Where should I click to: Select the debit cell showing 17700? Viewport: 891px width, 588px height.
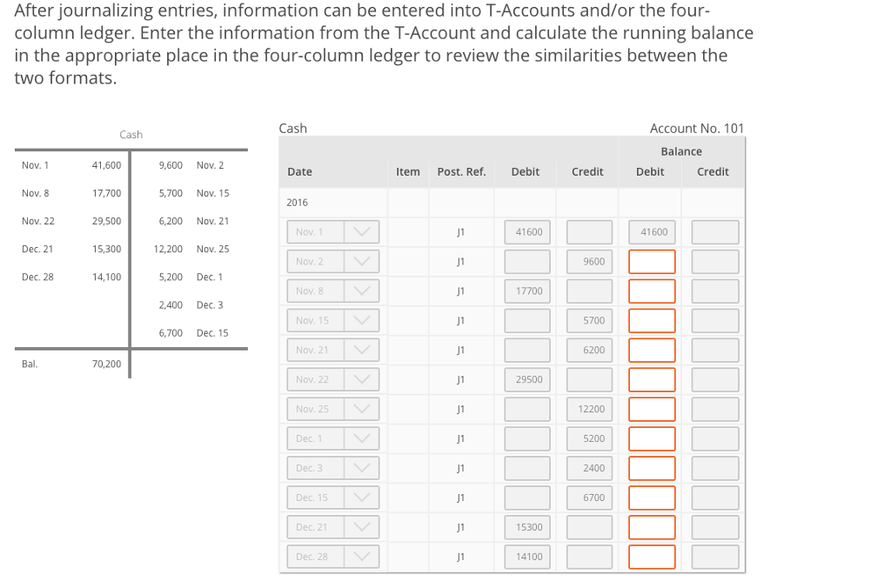pos(526,291)
